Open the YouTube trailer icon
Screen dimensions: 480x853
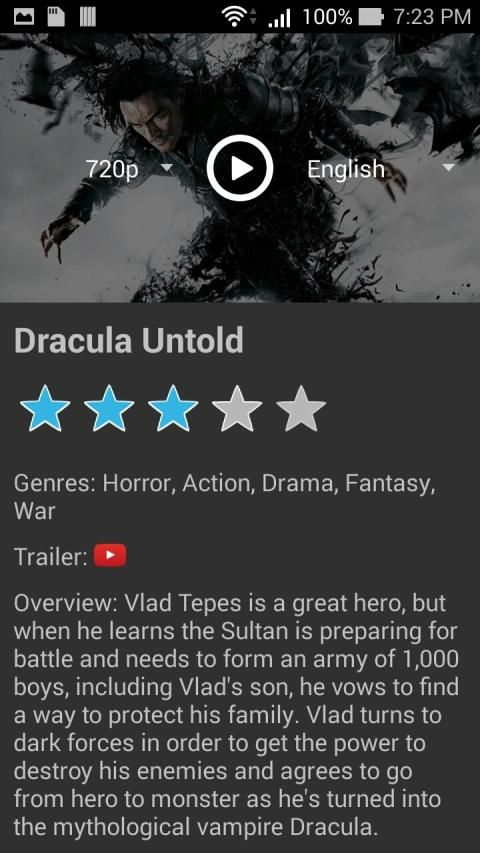pyautogui.click(x=110, y=555)
